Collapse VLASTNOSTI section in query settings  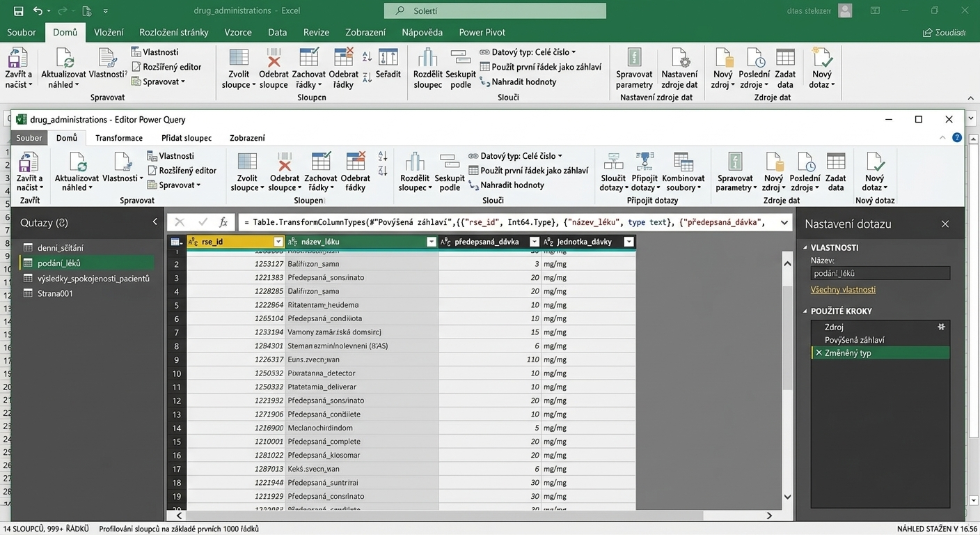pyautogui.click(x=806, y=247)
